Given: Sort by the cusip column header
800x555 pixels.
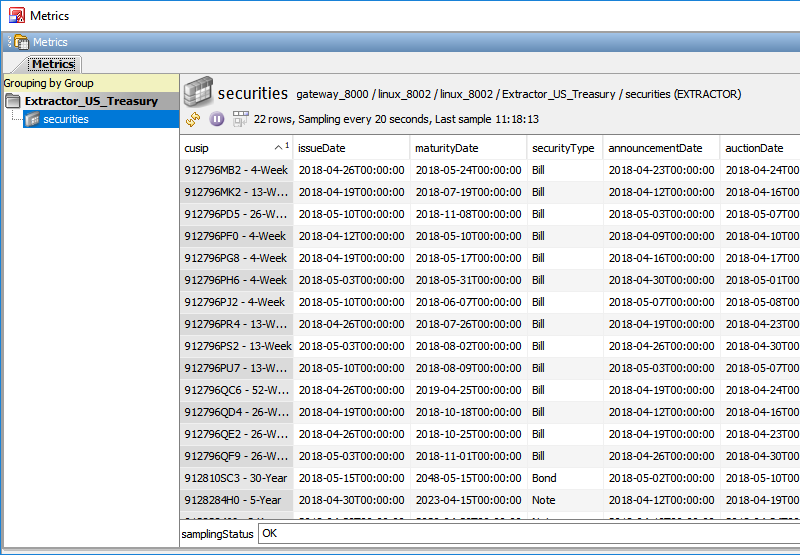Looking at the screenshot, I should tap(236, 148).
